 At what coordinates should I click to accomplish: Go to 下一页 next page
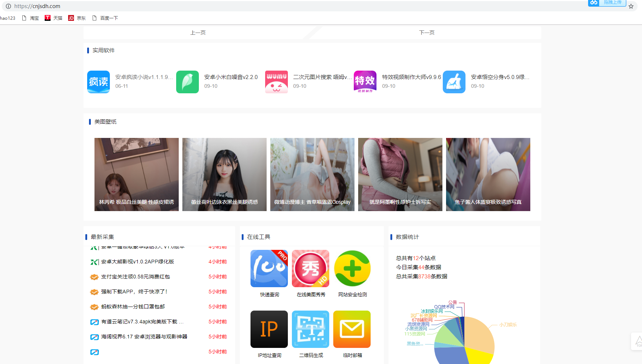(x=427, y=33)
